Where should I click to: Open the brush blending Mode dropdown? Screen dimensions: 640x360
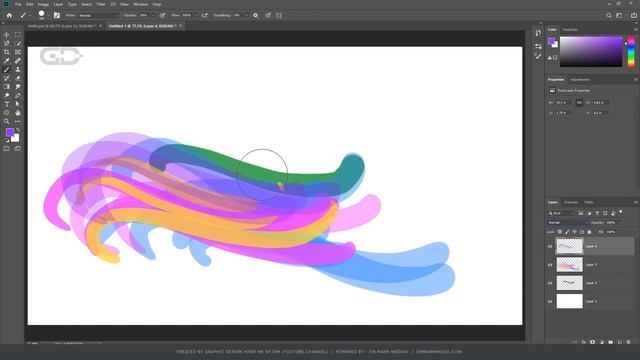coord(98,15)
